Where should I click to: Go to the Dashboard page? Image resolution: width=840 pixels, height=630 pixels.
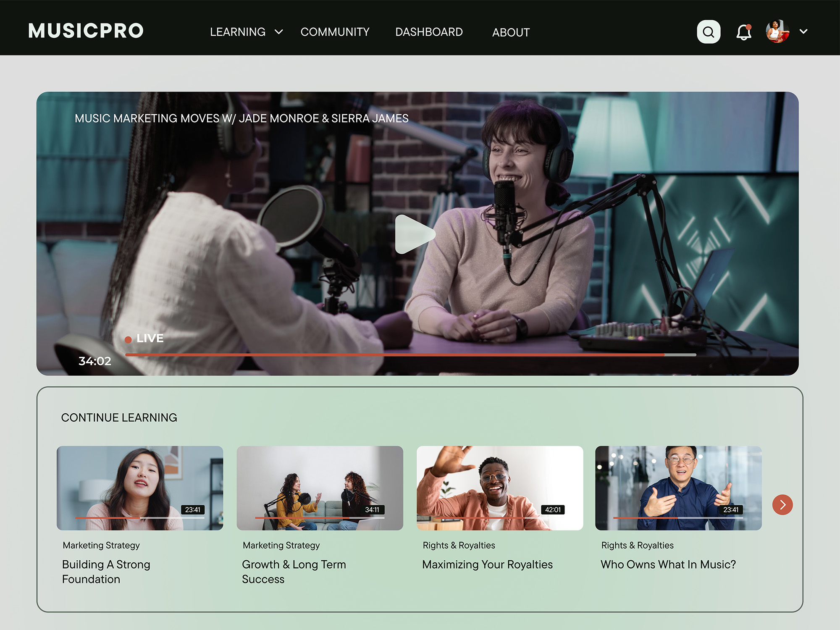click(429, 32)
